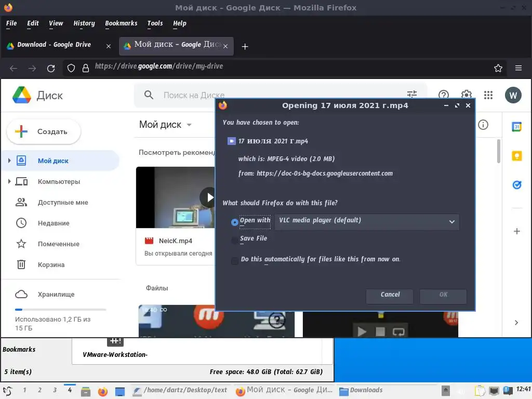This screenshot has width=532, height=399.
Task: Open Помеченные starred items
Action: tap(58, 244)
